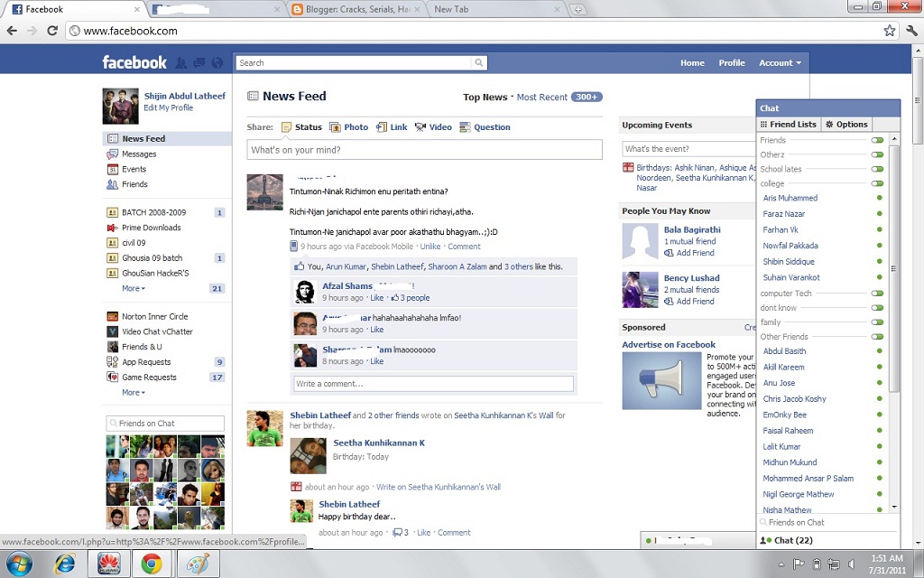Open a new tab with the plus button

click(578, 9)
